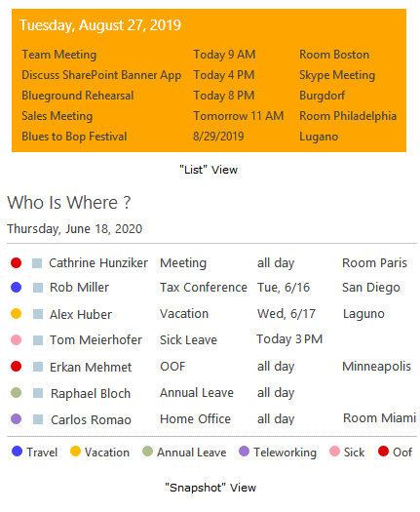The image size is (420, 512).
Task: Click the green dot beside Raphael Bloch
Action: [16, 392]
